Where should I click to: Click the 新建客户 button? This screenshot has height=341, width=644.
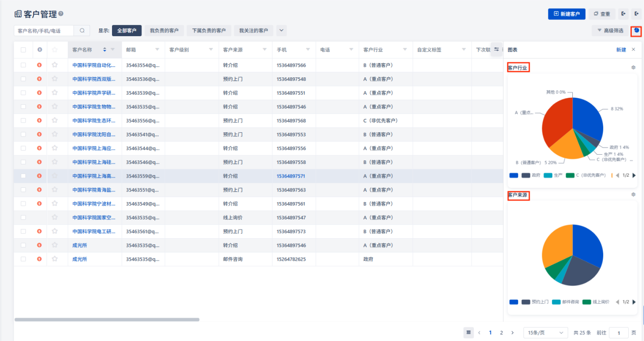(567, 14)
